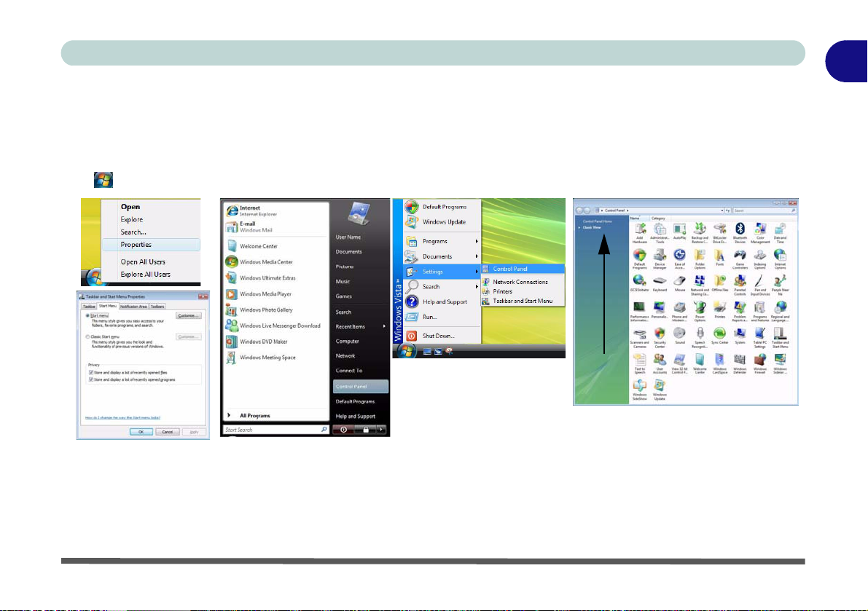This screenshot has width=868, height=611.
Task: Choose Explore All Users from context menu
Action: [146, 275]
